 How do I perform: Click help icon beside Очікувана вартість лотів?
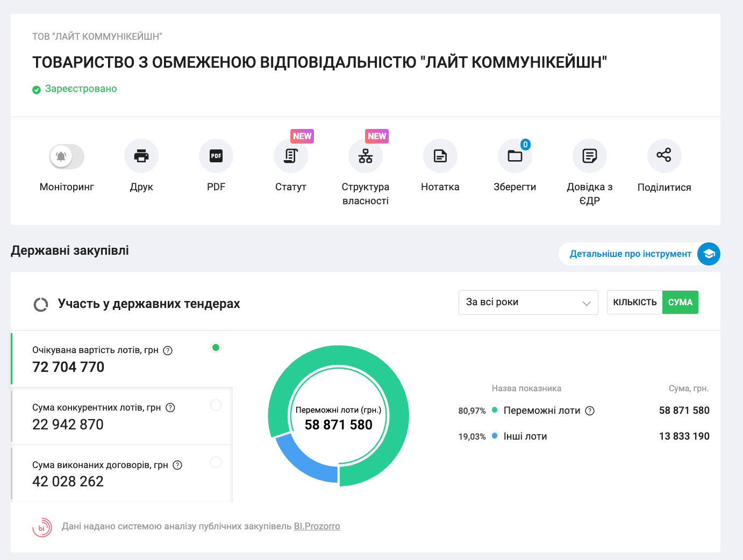pos(168,350)
